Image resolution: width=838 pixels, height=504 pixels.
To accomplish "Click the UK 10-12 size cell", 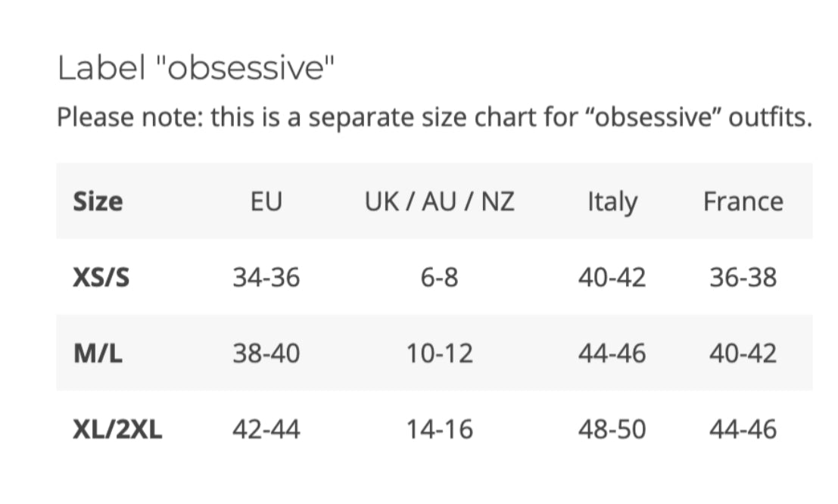I will (439, 353).
